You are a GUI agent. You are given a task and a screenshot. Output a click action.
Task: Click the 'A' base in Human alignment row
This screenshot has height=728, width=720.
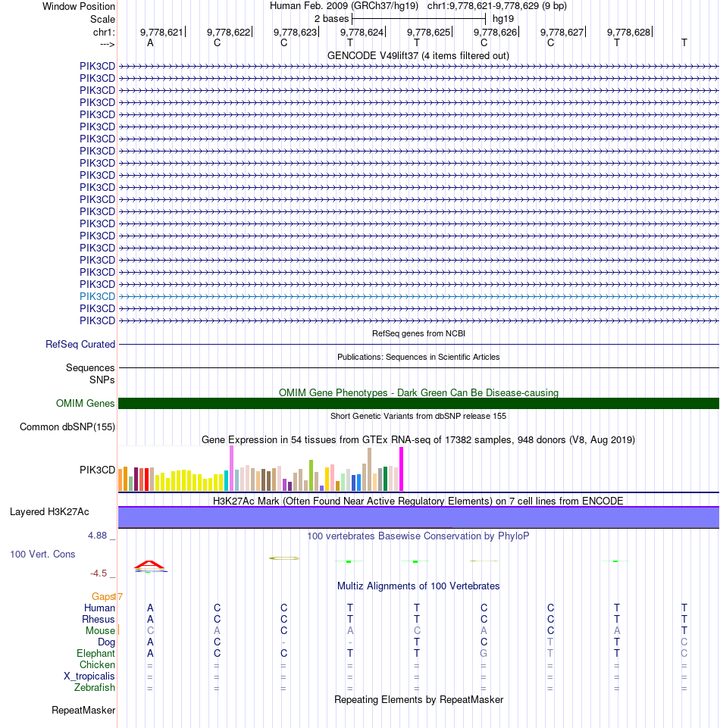click(x=150, y=608)
